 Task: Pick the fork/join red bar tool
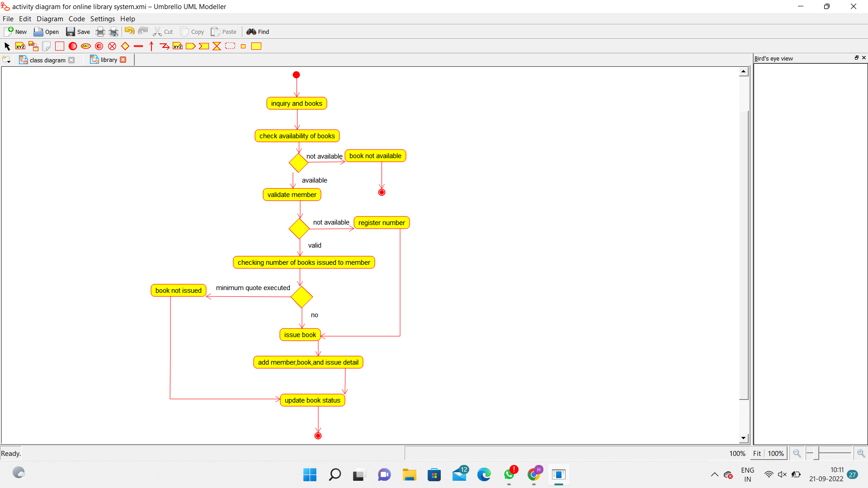click(138, 46)
